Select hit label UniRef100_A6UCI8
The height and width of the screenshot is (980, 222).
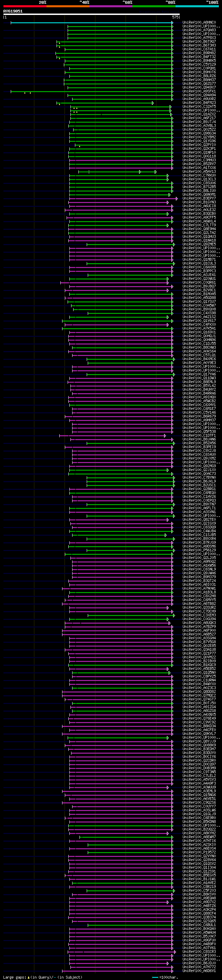(199, 206)
